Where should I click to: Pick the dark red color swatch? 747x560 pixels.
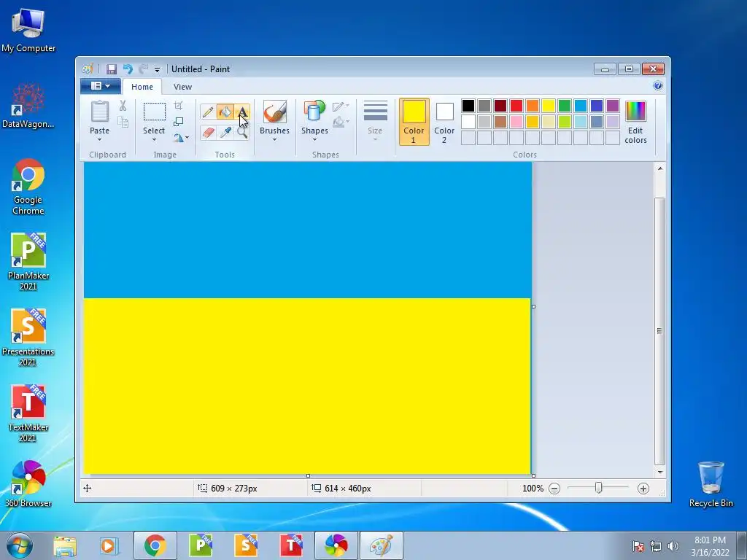[x=500, y=105]
